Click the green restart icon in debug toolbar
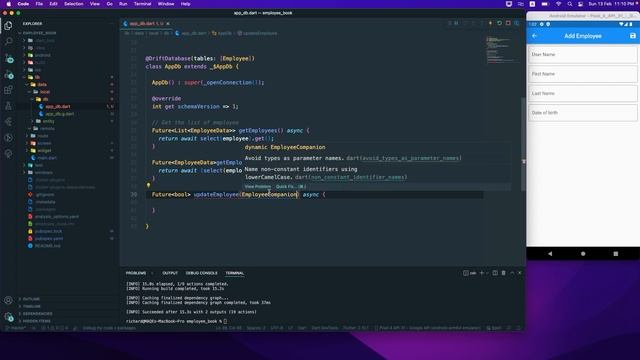 (499, 23)
